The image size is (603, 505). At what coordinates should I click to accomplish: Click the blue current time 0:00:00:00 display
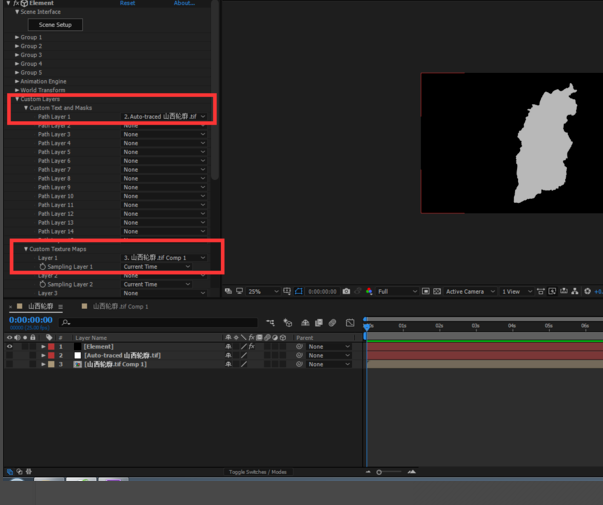coord(31,320)
